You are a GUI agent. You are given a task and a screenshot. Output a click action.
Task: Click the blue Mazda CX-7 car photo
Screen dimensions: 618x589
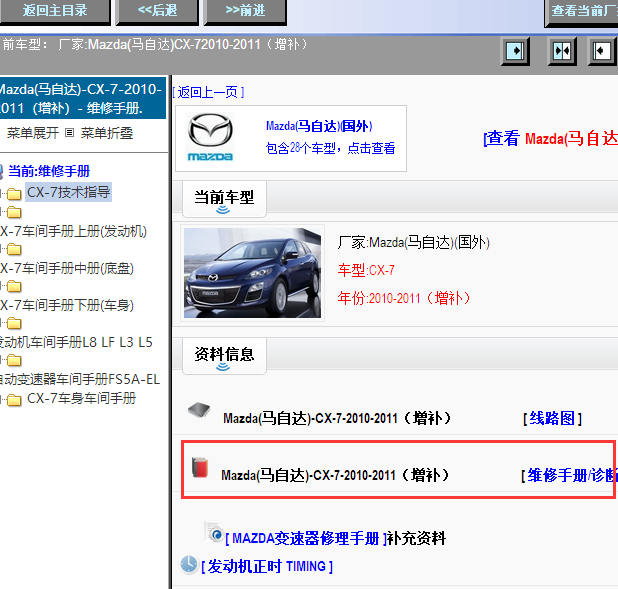(252, 273)
